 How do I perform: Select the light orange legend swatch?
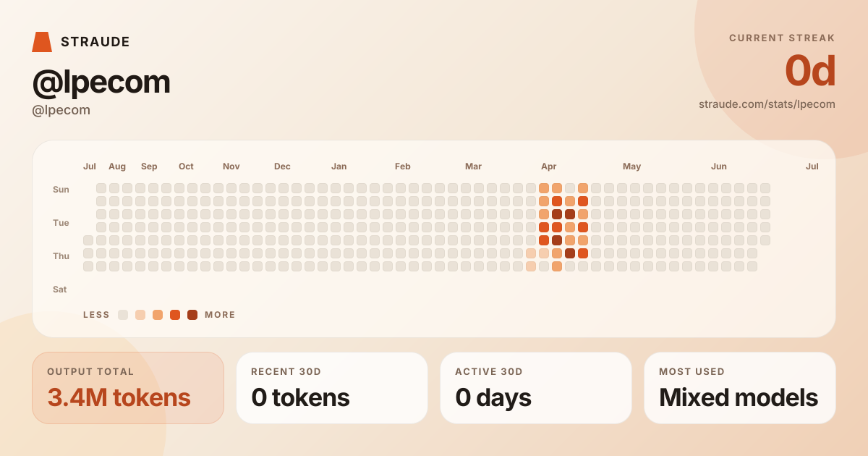(x=158, y=315)
